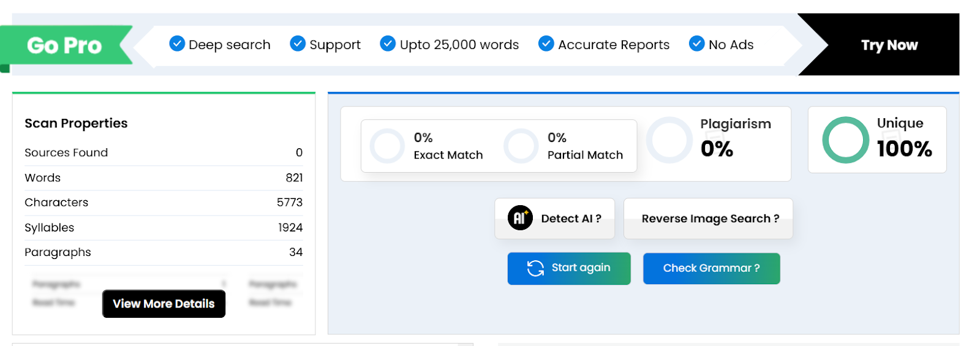The width and height of the screenshot is (980, 346).
Task: Click the Partial Match circular progress indicator
Action: 521,146
